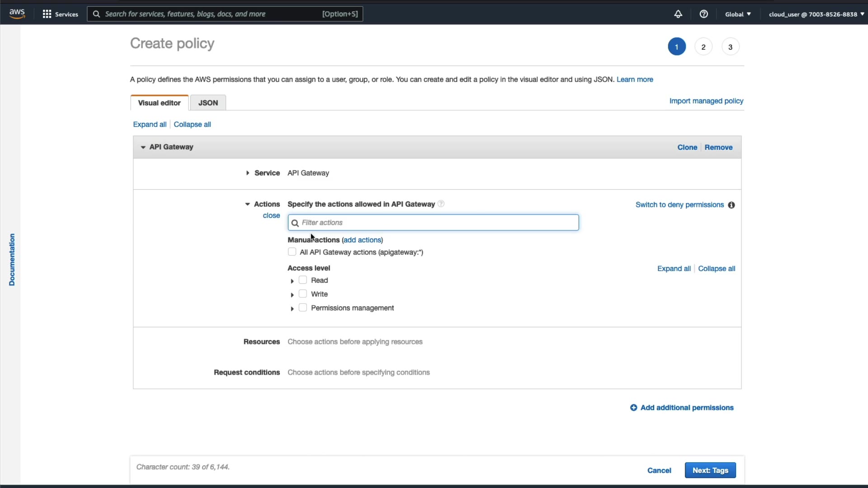Expand the Service section triangle
Viewport: 868px width, 488px height.
[x=248, y=173]
